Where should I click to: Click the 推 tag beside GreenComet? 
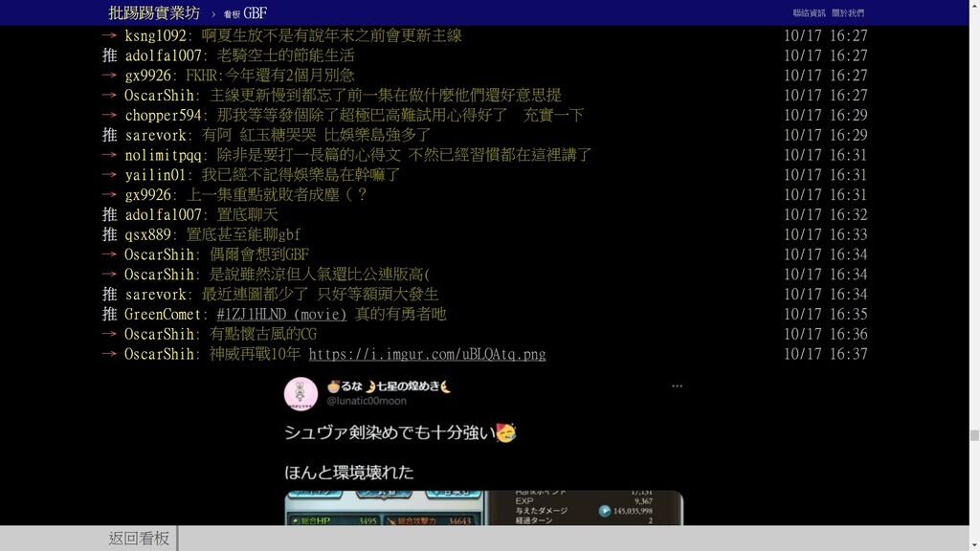[x=109, y=314]
